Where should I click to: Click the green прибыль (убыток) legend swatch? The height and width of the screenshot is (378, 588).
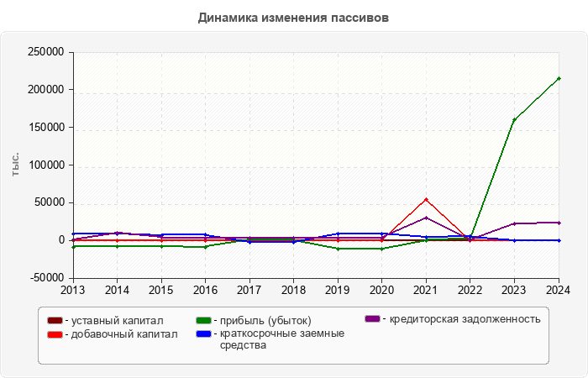(x=202, y=321)
